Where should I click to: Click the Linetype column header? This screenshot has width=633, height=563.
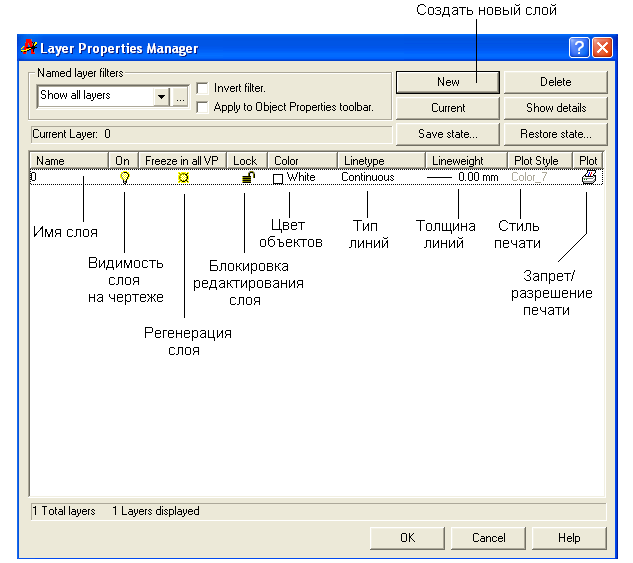381,161
